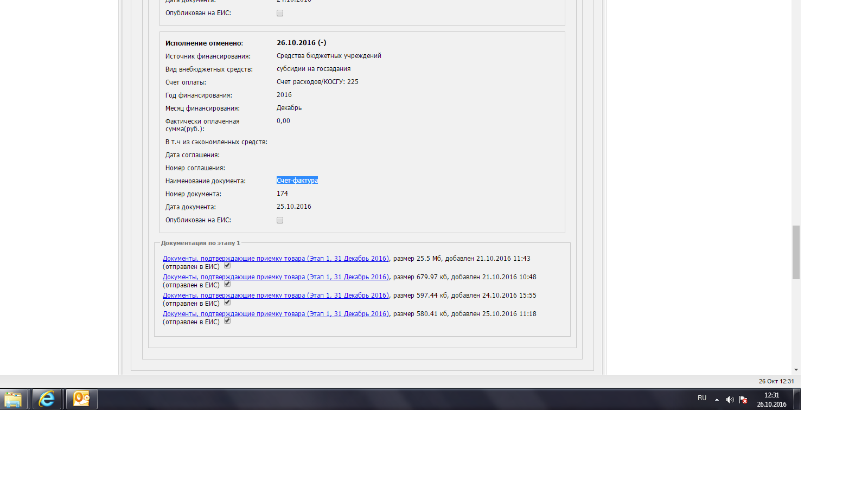Click the page vertical scrollbar thumb
Viewport: 868px width, 488px height.
796,252
